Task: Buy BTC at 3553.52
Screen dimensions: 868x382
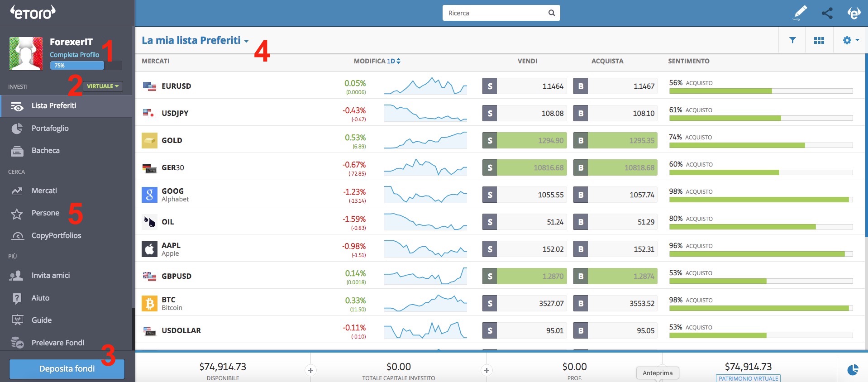Action: [615, 303]
